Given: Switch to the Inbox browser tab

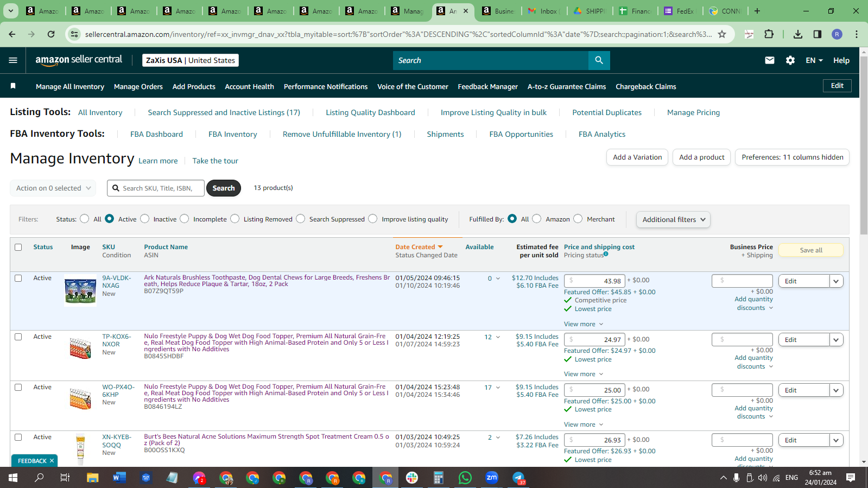Looking at the screenshot, I should 546,11.
